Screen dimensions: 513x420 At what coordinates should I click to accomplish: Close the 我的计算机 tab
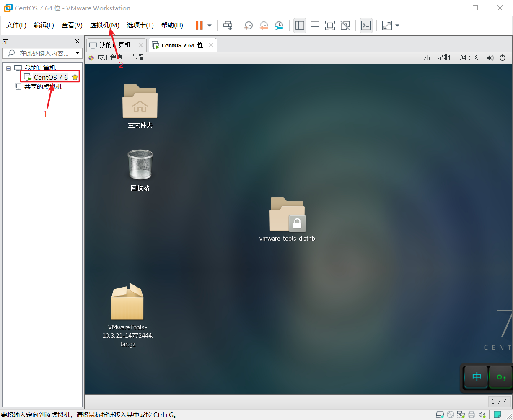(140, 45)
